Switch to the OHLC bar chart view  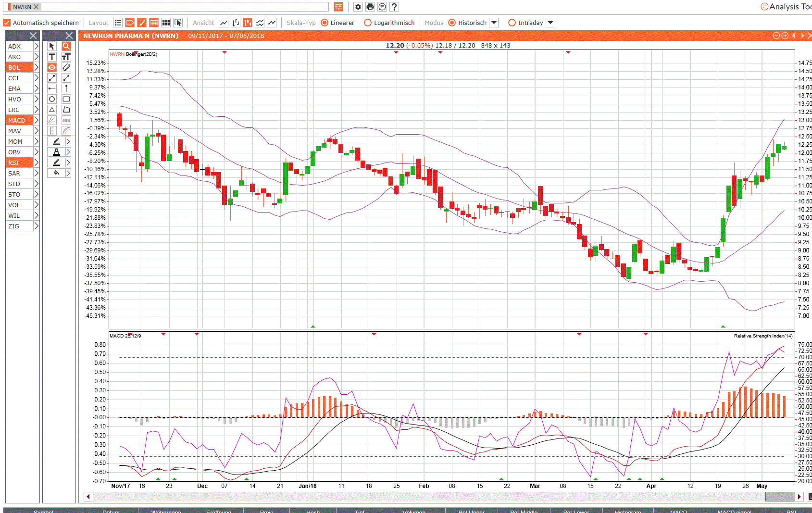(x=236, y=23)
